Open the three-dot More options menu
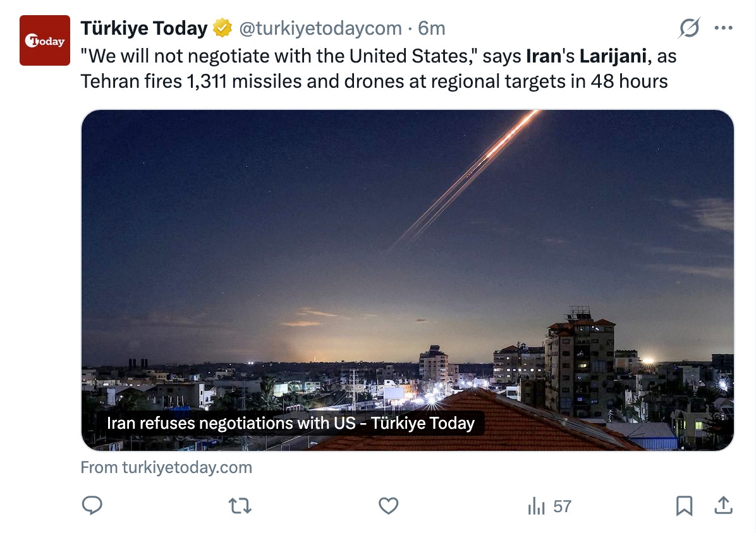 point(723,28)
